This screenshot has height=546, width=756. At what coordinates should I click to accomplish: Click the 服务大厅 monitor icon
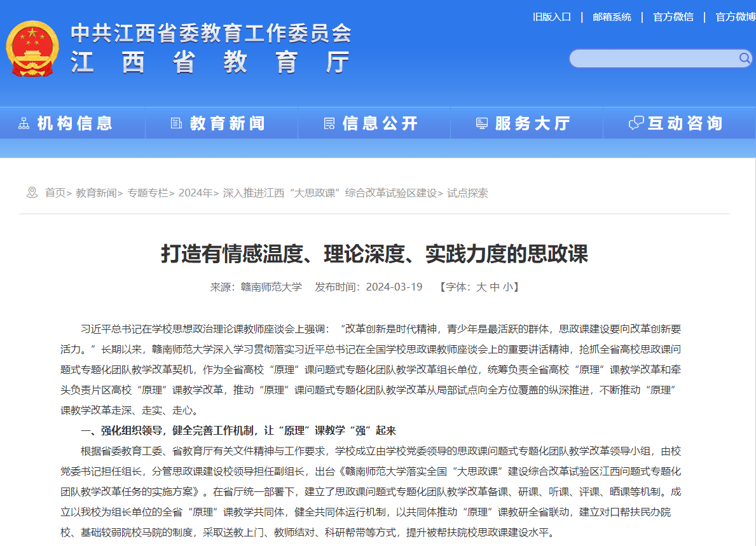pyautogui.click(x=482, y=123)
